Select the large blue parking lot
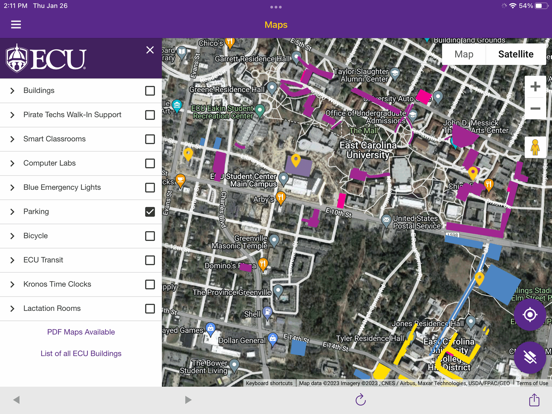Viewport: 552px width, 414px height. (x=500, y=284)
